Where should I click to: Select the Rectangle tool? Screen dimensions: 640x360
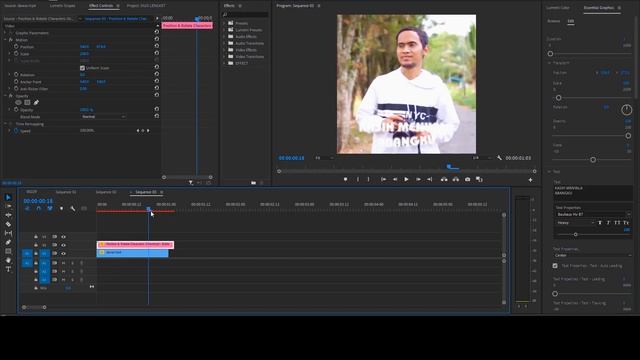tap(8, 251)
